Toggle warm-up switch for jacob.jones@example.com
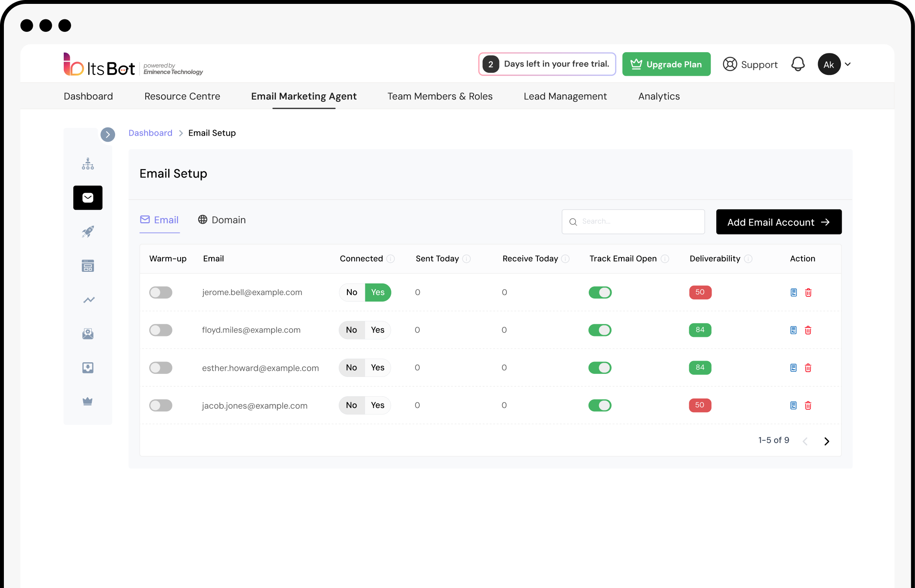This screenshot has width=915, height=588. click(x=161, y=405)
